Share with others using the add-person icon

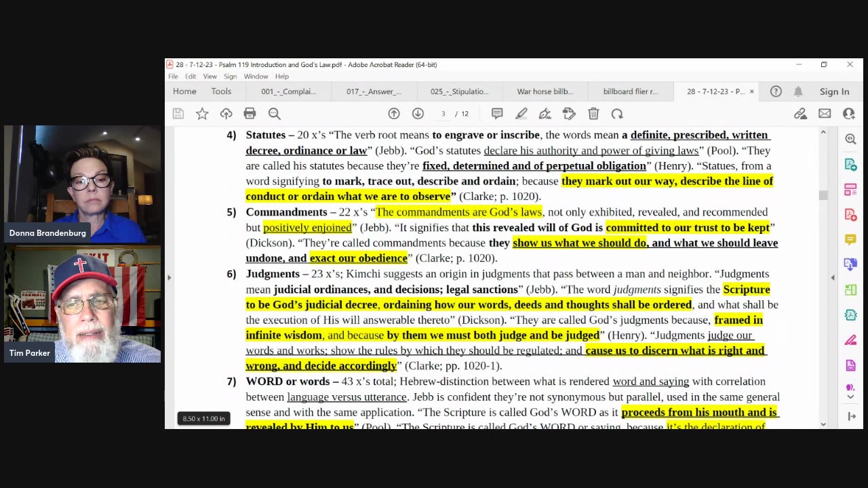tap(848, 114)
